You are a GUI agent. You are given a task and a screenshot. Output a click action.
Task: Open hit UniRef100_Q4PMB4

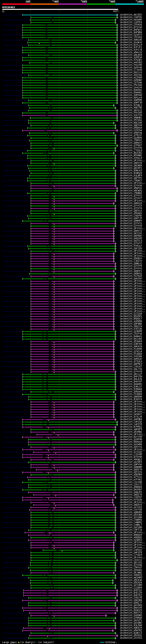pos(131,419)
